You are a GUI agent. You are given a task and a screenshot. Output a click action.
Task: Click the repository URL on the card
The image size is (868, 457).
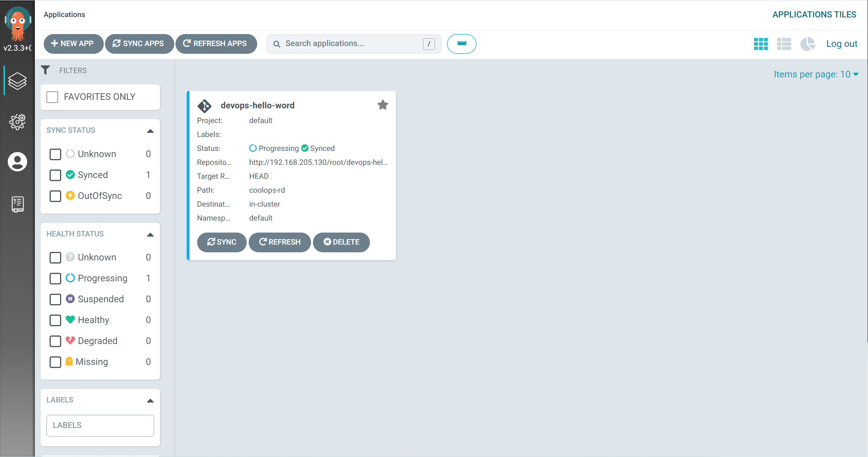pyautogui.click(x=318, y=162)
